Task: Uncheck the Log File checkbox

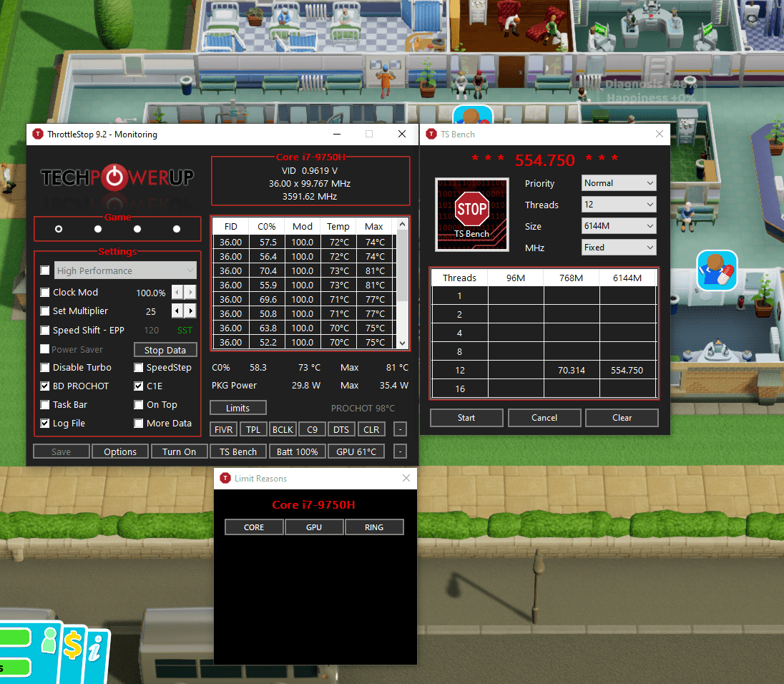Action: coord(45,423)
